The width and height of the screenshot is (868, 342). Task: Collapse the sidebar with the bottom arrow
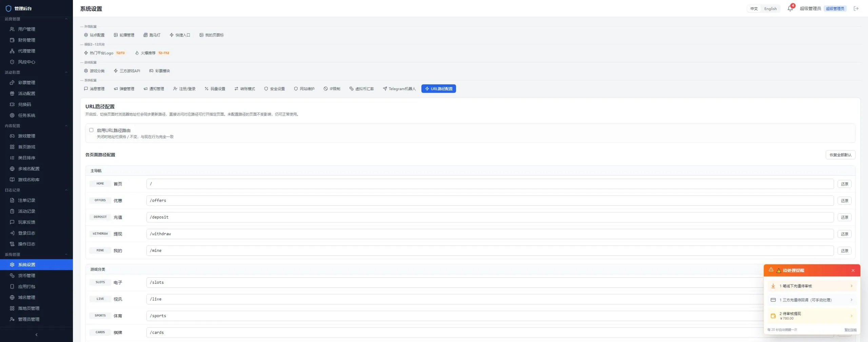36,335
